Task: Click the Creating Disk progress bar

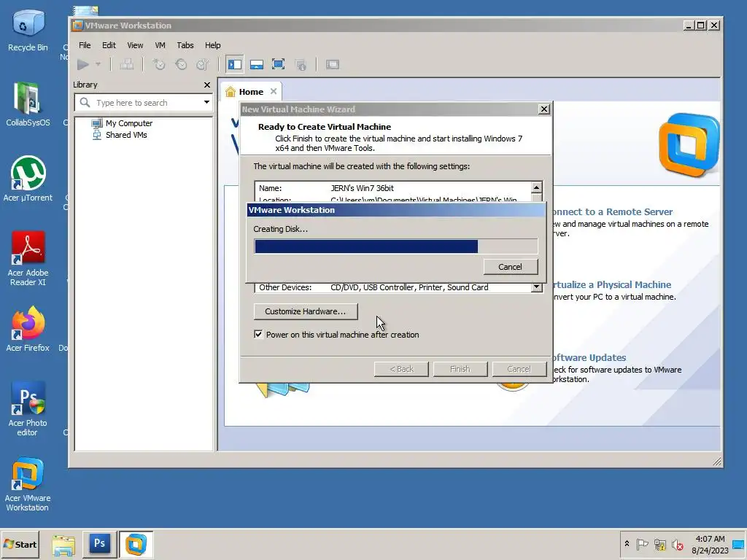Action: tap(396, 246)
